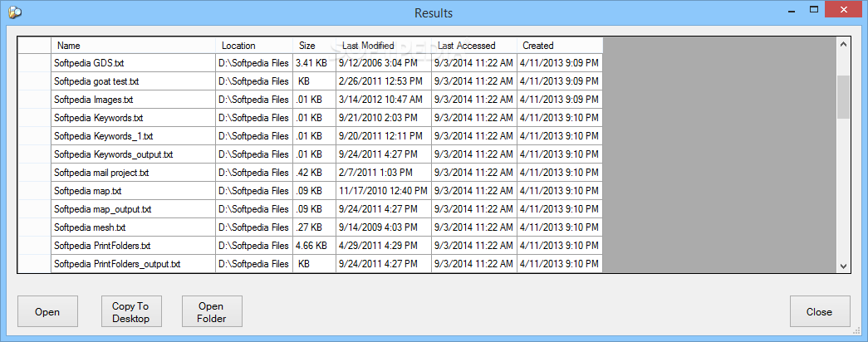Click the Results window app icon
The image size is (868, 342).
[13, 12]
